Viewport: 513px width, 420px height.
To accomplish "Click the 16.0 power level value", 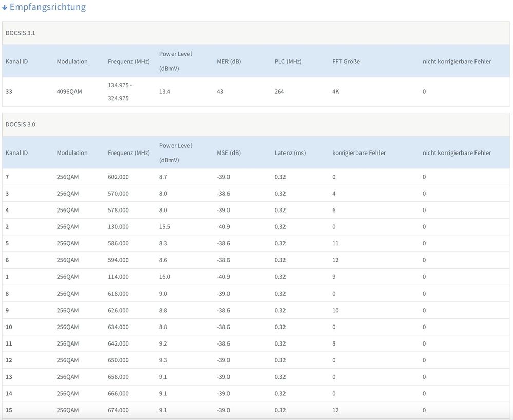I will (164, 277).
